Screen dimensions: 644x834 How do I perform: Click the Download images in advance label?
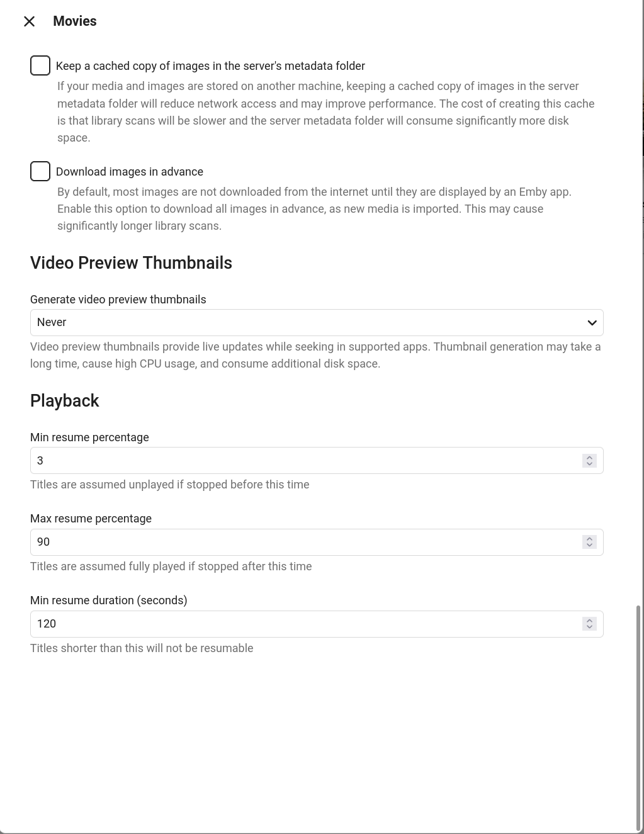pyautogui.click(x=130, y=171)
